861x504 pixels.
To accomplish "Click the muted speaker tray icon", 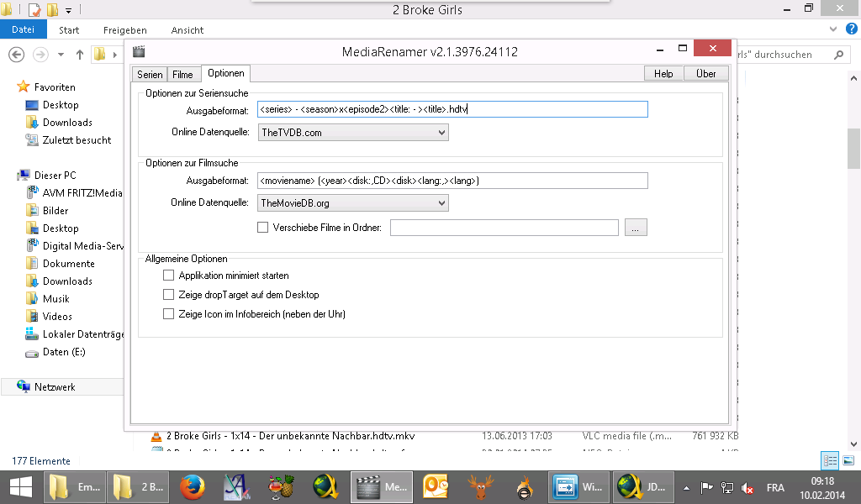I will (747, 487).
